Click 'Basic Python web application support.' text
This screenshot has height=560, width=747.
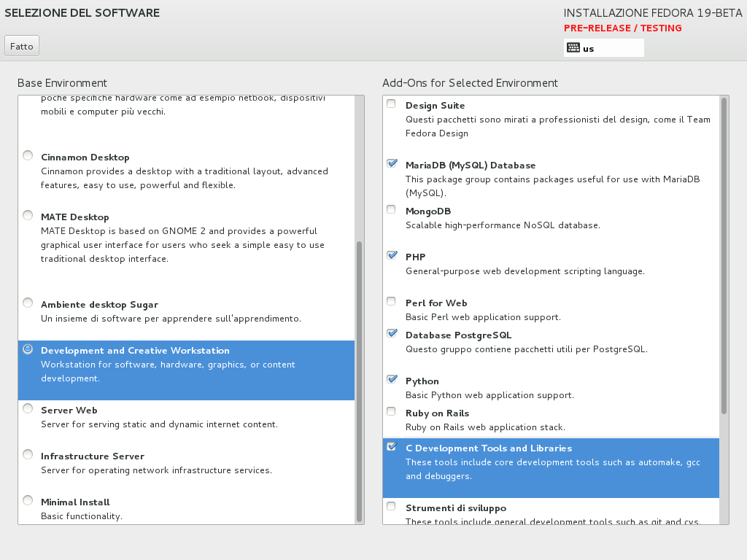pyautogui.click(x=489, y=395)
